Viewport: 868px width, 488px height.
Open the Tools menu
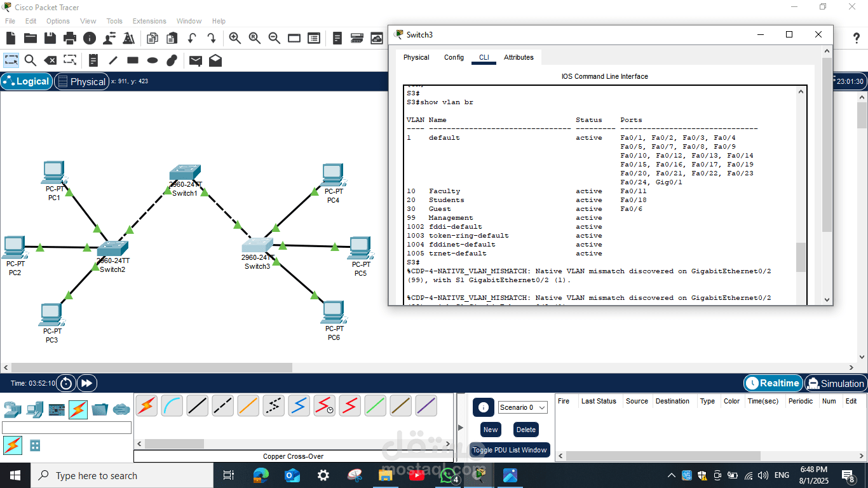tap(114, 21)
